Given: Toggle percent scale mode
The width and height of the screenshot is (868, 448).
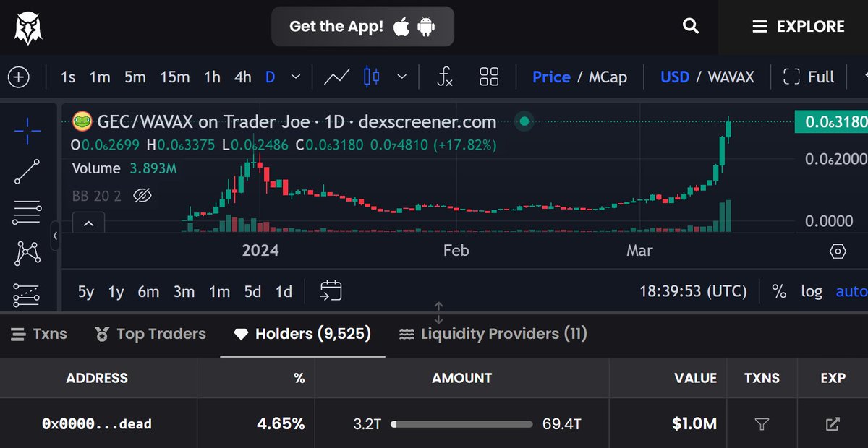Looking at the screenshot, I should [779, 291].
